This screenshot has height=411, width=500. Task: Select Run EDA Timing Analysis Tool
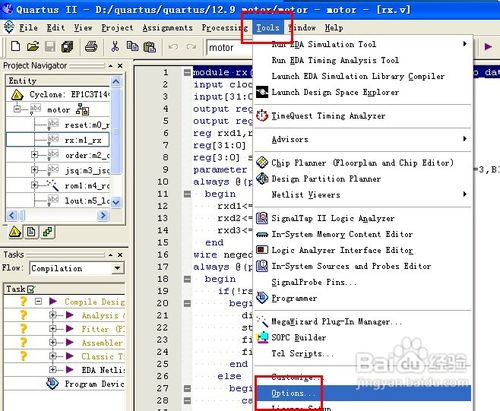point(363,60)
